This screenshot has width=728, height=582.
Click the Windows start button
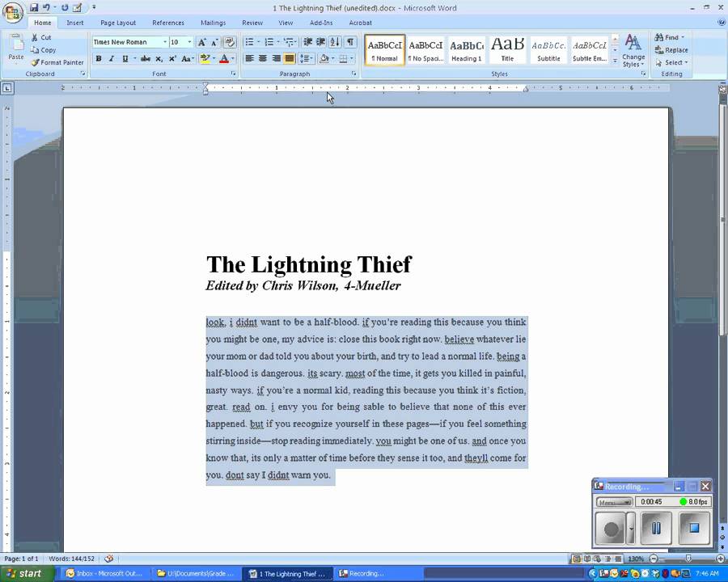(x=28, y=574)
